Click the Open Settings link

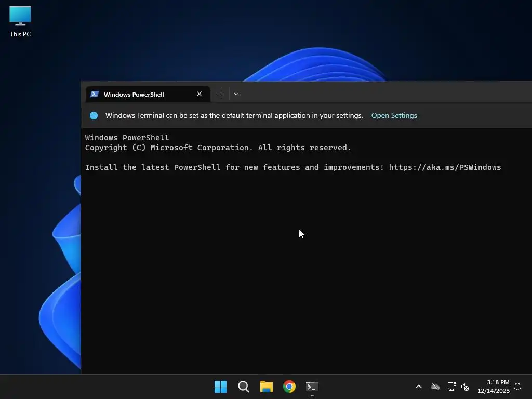(394, 115)
